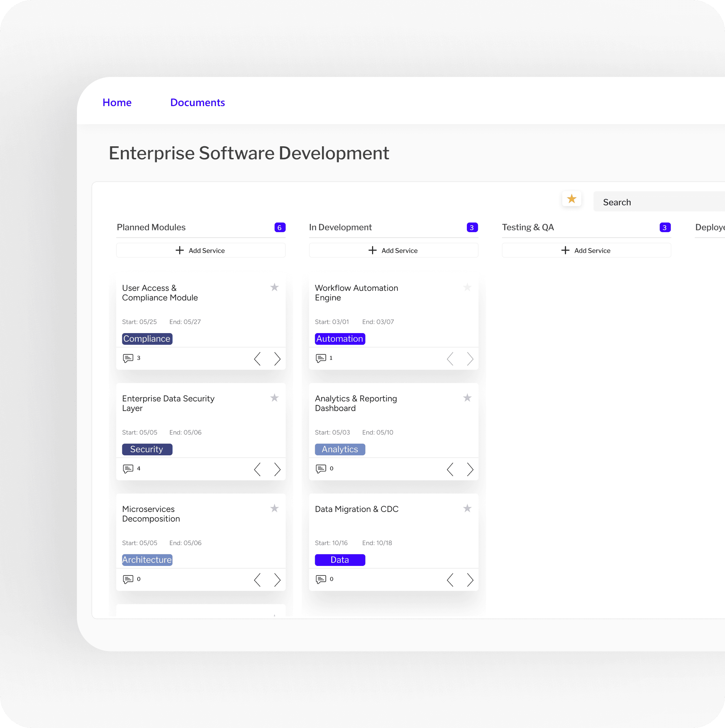Favorite the Analytics & Reporting Dashboard card
725x728 pixels.
pos(467,398)
